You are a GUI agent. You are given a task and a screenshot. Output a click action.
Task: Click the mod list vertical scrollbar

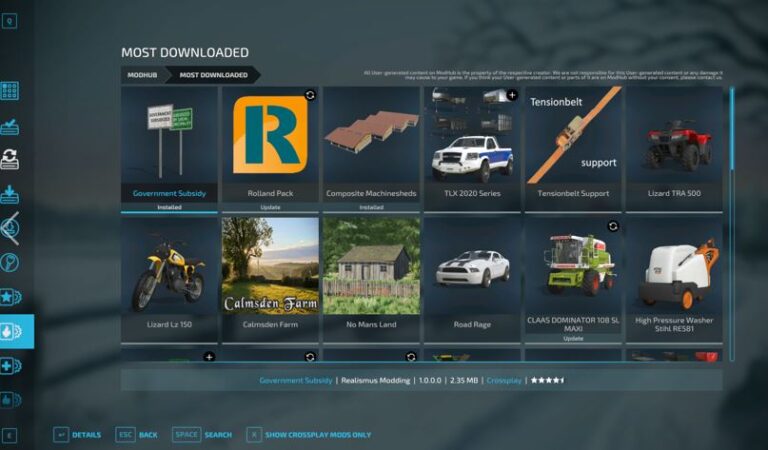point(732,224)
